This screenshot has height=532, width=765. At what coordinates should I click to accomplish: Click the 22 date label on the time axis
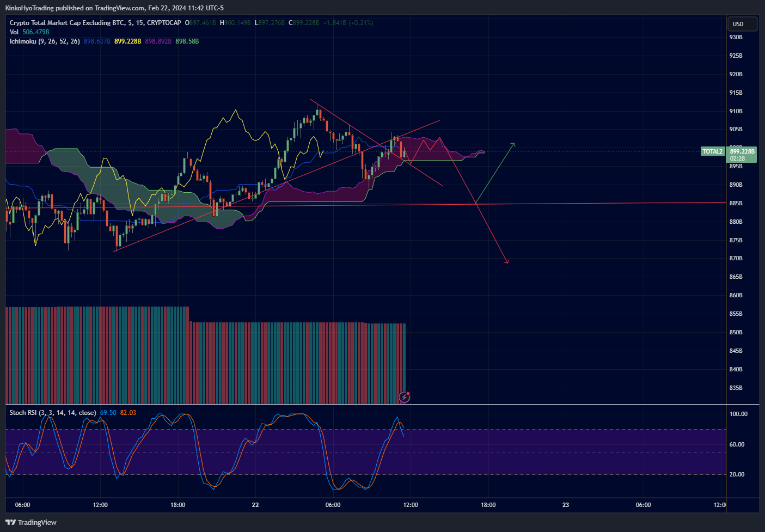pos(255,505)
